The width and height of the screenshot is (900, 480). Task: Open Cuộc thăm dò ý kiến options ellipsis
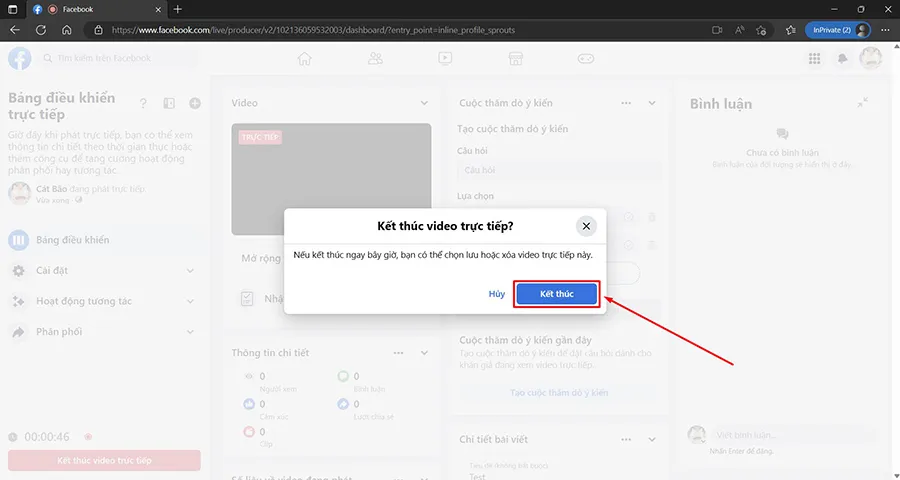pyautogui.click(x=626, y=103)
